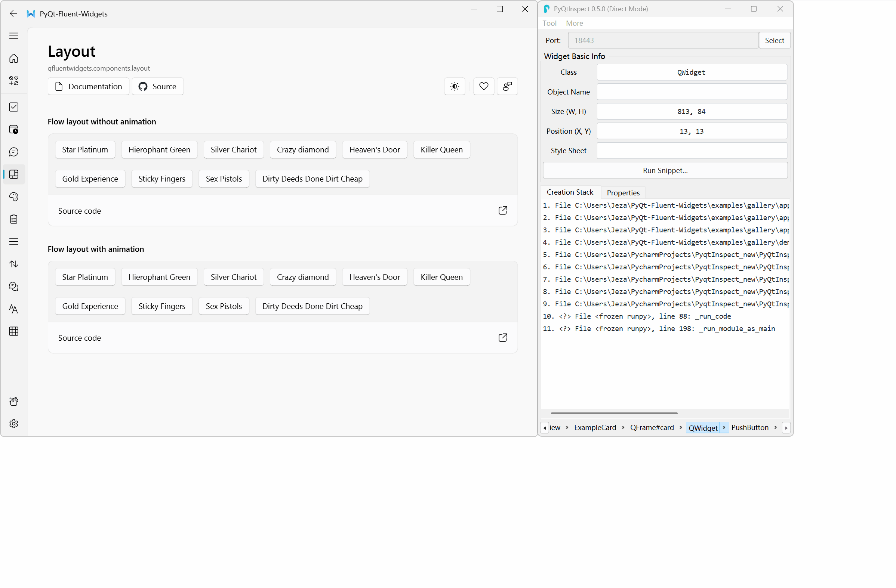Select the currently active Layout sidebar icon
This screenshot has width=896, height=588.
(13, 174)
